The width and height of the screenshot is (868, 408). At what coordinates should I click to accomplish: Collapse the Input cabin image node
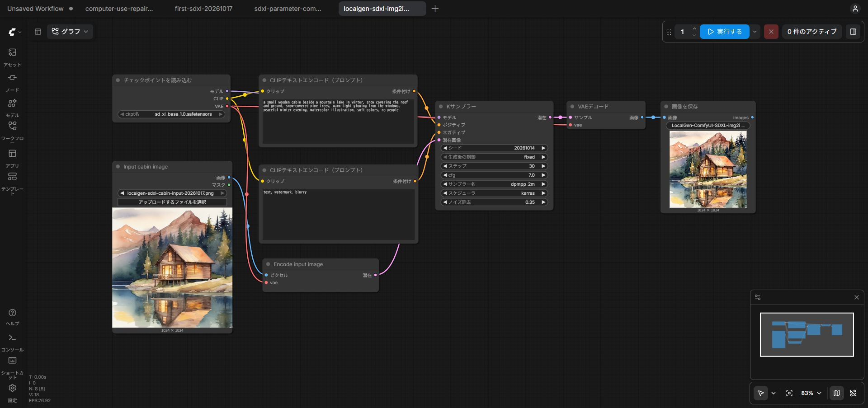tap(118, 167)
